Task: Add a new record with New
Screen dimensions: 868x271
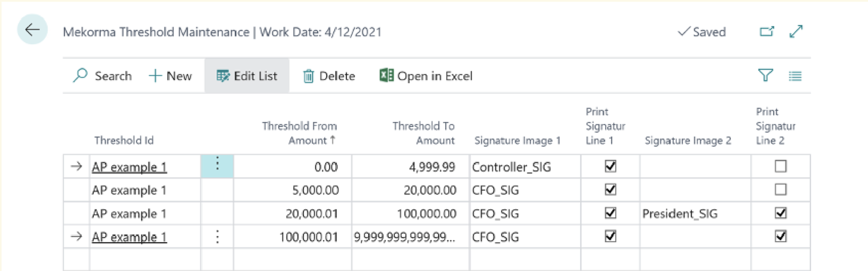Action: [171, 76]
